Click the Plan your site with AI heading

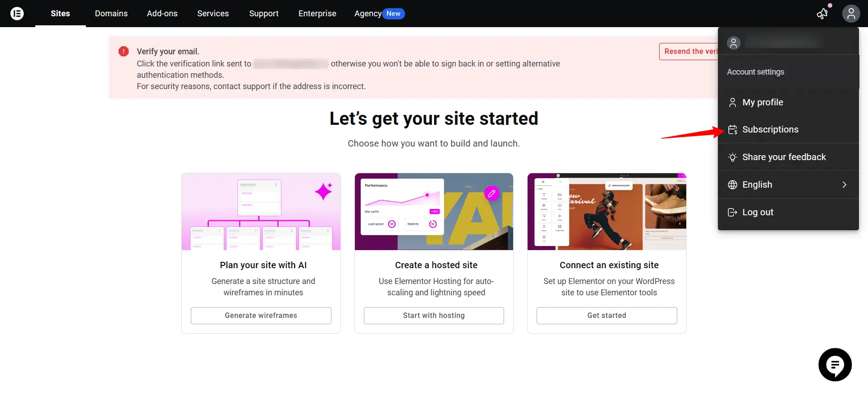click(263, 265)
